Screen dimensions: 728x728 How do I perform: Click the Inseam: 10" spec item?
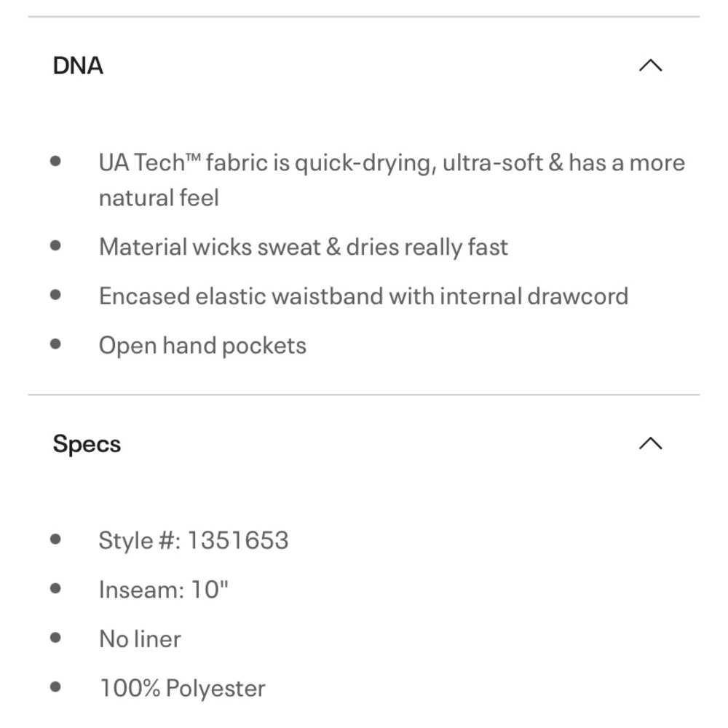click(163, 590)
